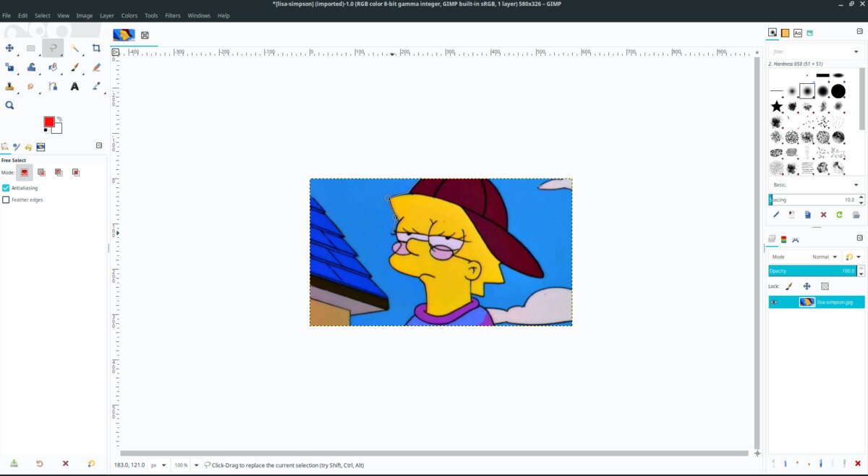Image resolution: width=868 pixels, height=476 pixels.
Task: Select the Paintbrush tool
Action: pyautogui.click(x=75, y=67)
